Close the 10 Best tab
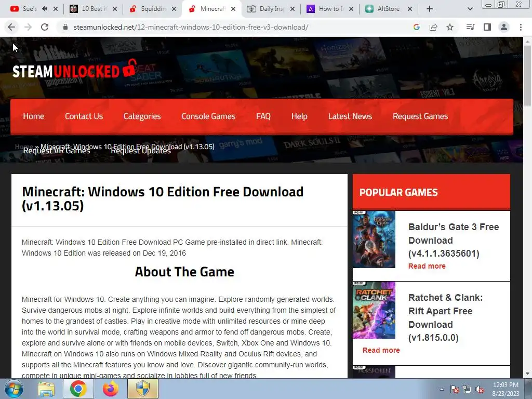Viewport: 532px width, 399px height. [115, 9]
